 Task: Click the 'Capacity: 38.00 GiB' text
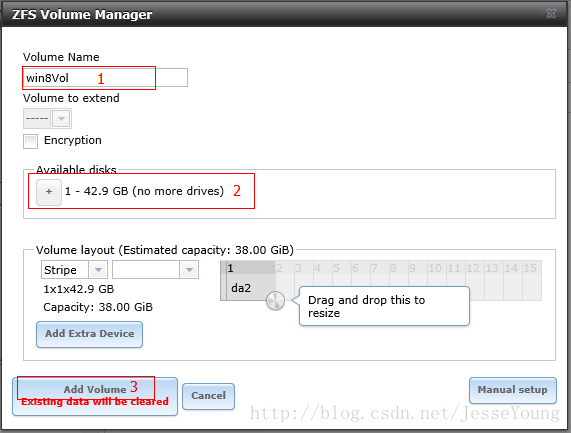(x=98, y=307)
